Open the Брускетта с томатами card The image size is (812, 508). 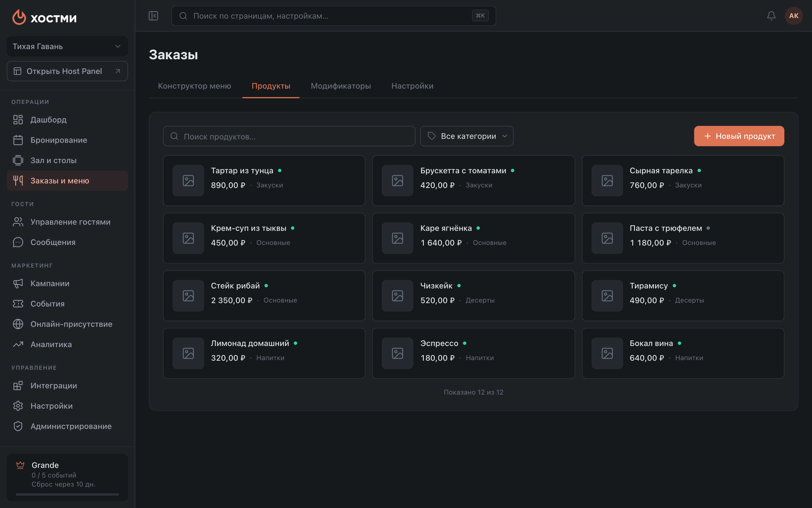click(473, 181)
